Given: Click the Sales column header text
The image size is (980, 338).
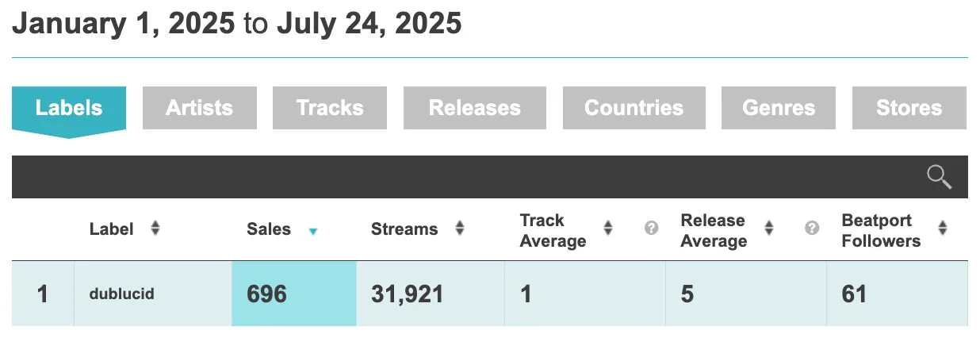Looking at the screenshot, I should (269, 229).
